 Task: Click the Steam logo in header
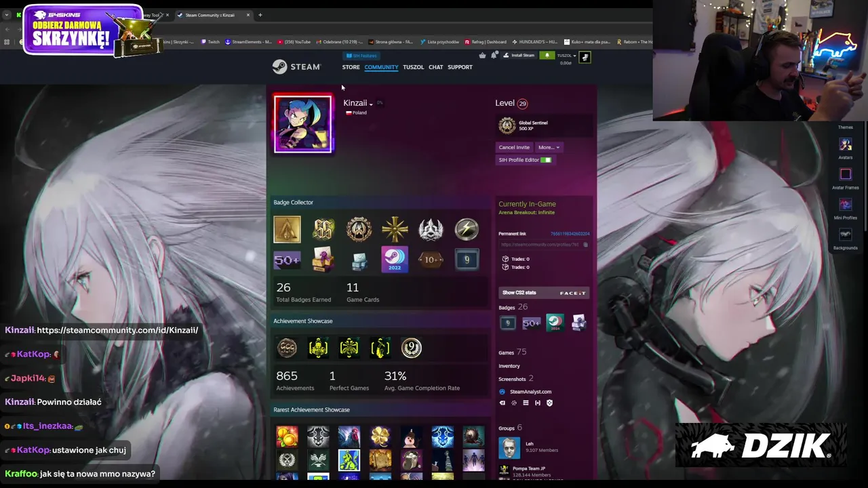tap(296, 66)
